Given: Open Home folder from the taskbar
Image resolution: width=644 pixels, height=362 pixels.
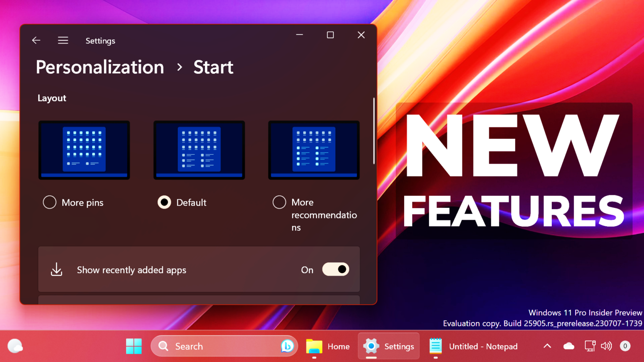Looking at the screenshot, I should pos(328,346).
